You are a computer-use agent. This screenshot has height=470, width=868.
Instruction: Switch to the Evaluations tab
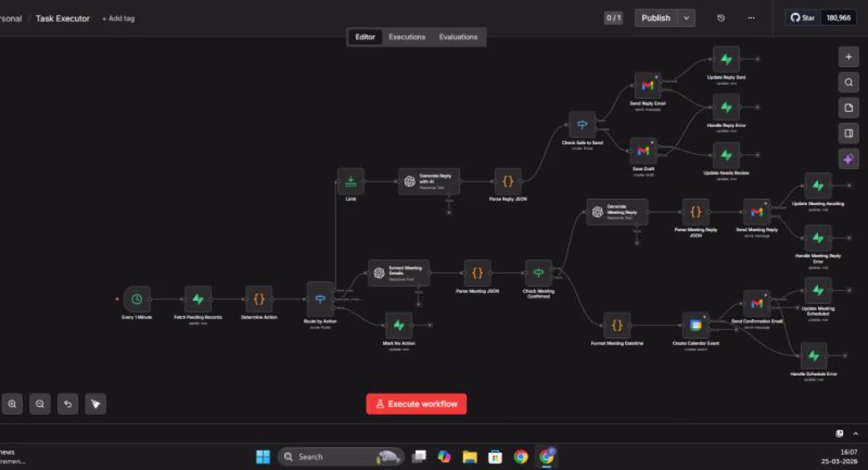[458, 37]
